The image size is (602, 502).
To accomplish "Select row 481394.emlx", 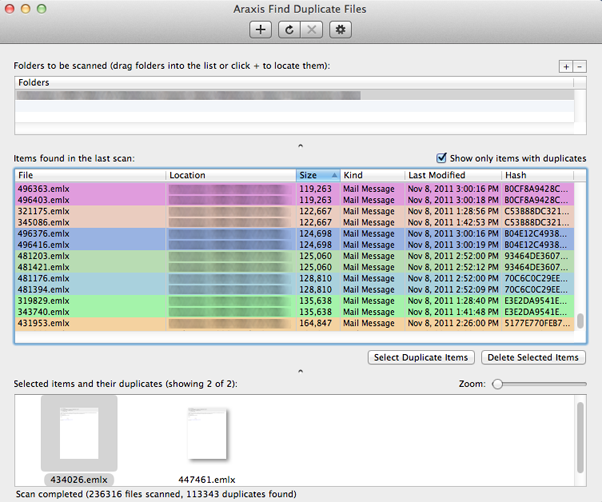I will point(294,289).
